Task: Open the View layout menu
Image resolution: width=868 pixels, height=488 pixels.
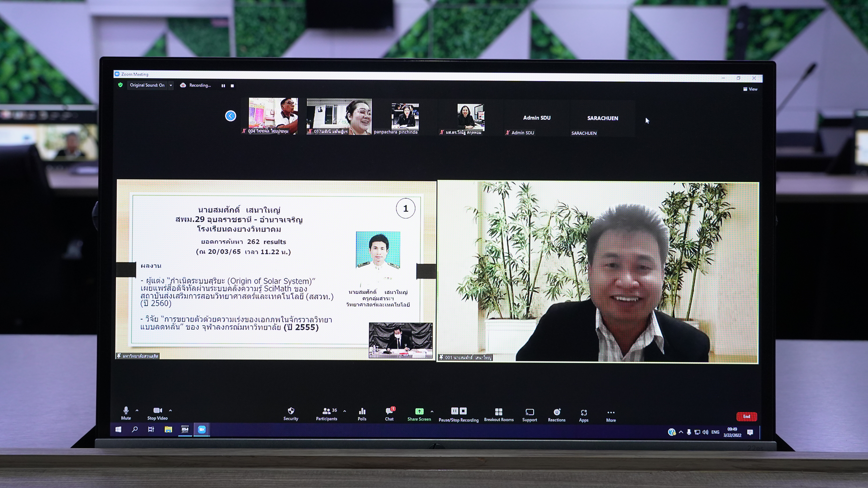Action: point(750,89)
